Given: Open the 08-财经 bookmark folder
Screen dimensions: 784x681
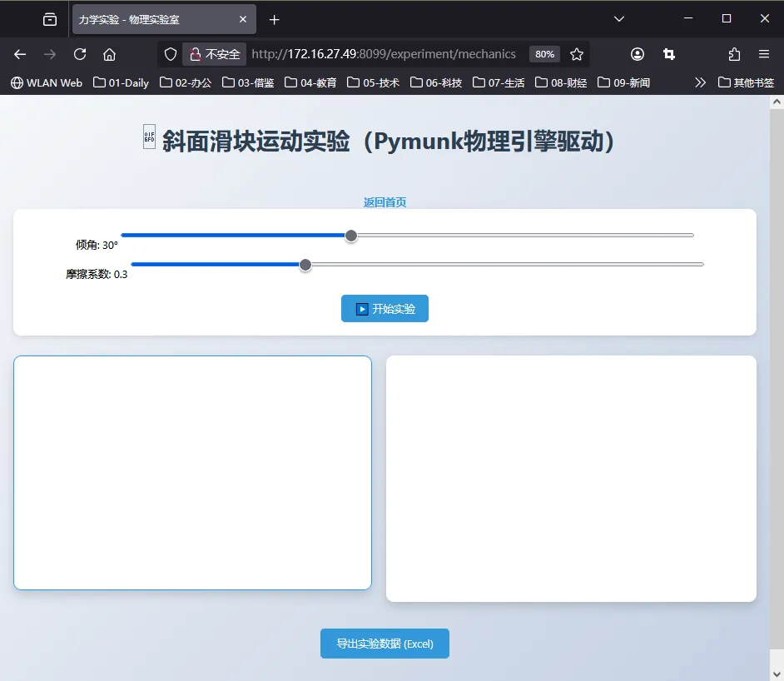Looking at the screenshot, I should [561, 82].
